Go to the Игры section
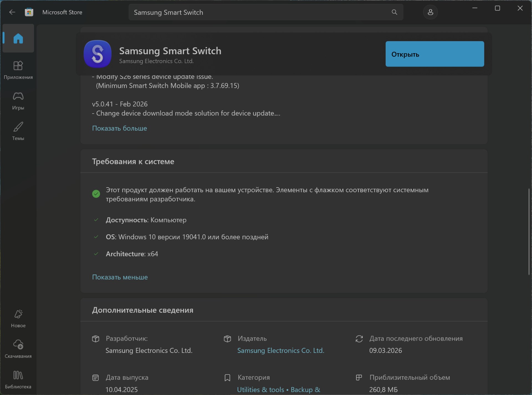532x395 pixels. coord(18,101)
